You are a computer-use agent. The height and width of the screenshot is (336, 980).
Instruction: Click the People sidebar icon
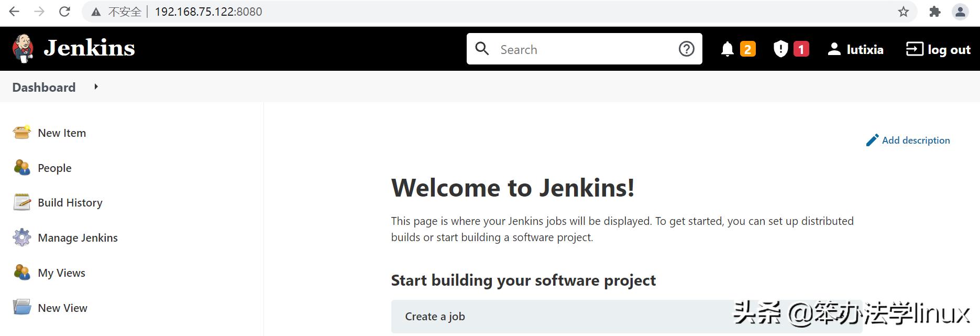click(21, 167)
